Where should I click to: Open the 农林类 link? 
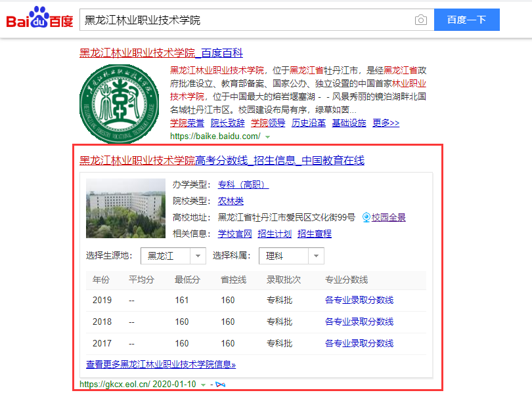tap(231, 201)
